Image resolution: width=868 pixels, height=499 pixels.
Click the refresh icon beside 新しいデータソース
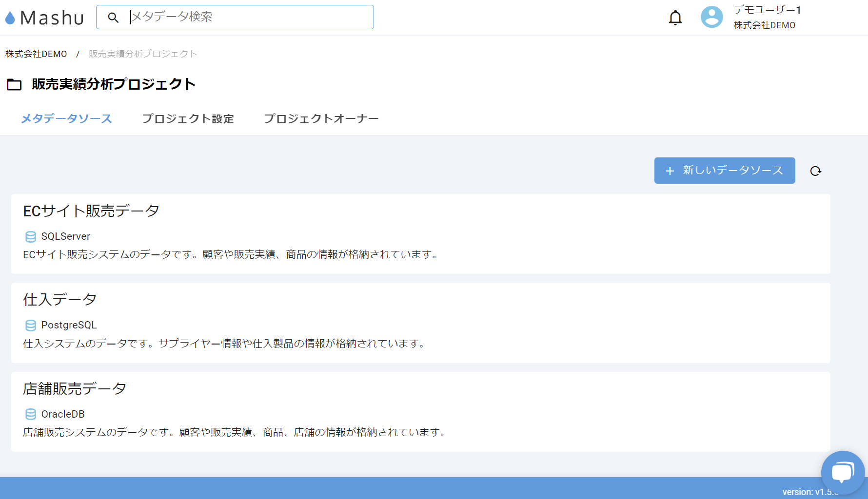(815, 171)
